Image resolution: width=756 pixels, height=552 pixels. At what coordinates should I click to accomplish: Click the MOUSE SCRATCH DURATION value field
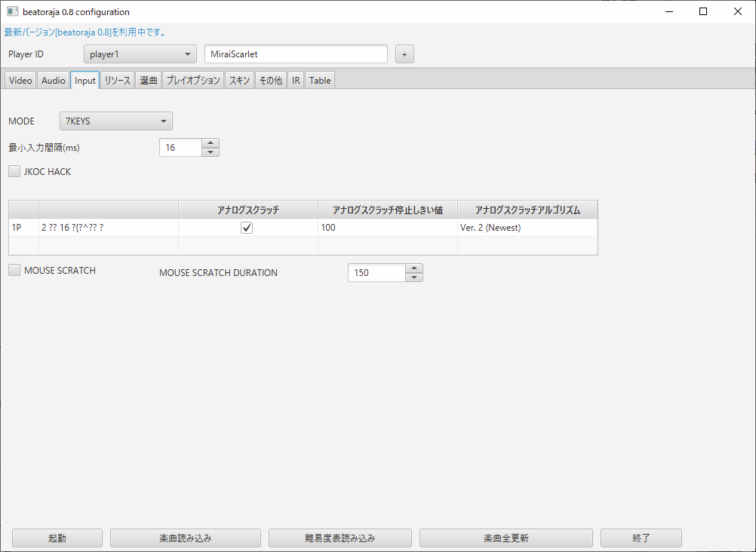click(x=376, y=272)
